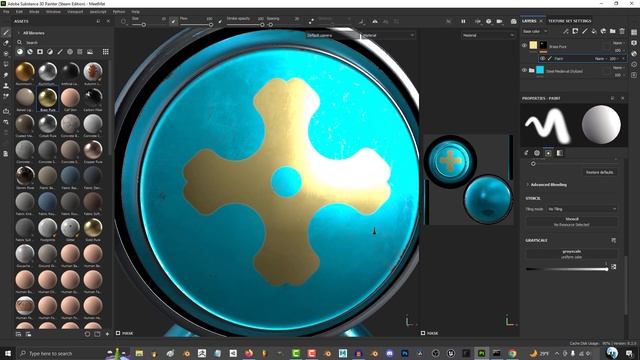Filter assets by Textures icon
640x360 pixels.
click(80, 52)
